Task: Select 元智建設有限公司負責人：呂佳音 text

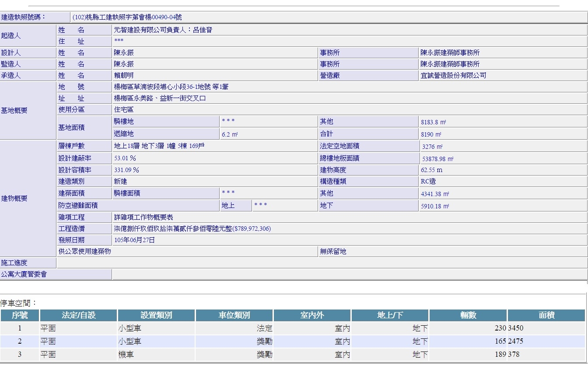Action: (163, 30)
